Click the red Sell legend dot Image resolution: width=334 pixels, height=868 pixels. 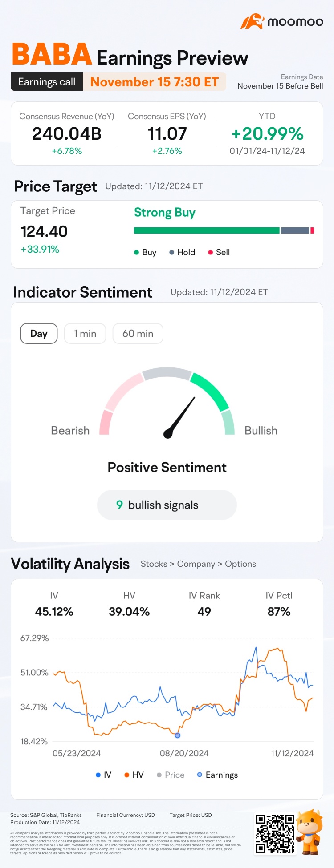(210, 253)
